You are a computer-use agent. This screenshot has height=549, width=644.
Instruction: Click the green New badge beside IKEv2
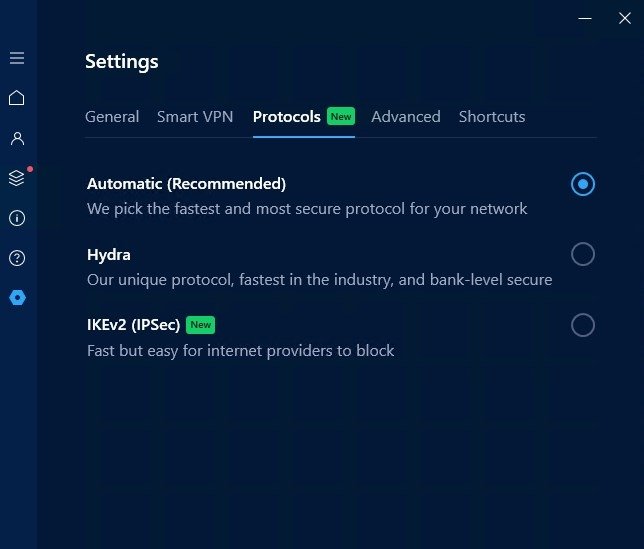click(200, 325)
